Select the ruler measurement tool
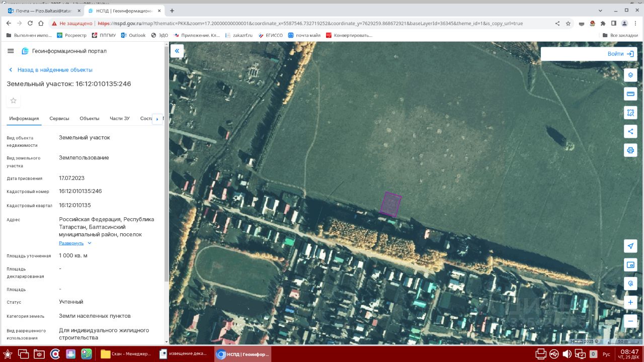This screenshot has height=362, width=644. tap(630, 94)
